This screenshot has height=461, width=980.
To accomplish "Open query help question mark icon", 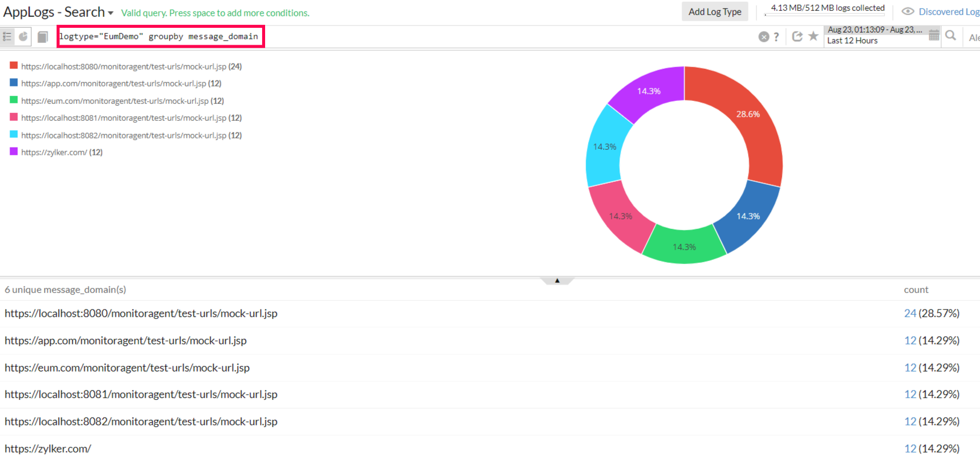I will (777, 37).
